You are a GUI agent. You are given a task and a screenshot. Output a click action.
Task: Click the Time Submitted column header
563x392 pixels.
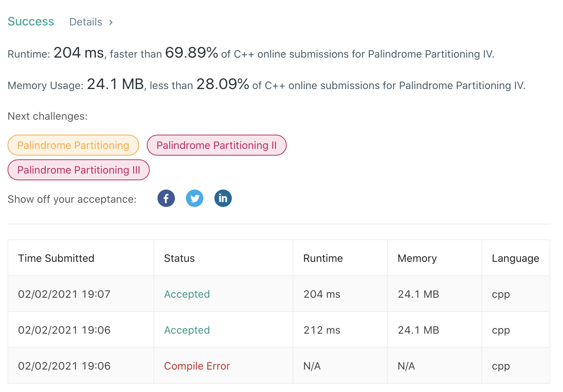click(56, 258)
